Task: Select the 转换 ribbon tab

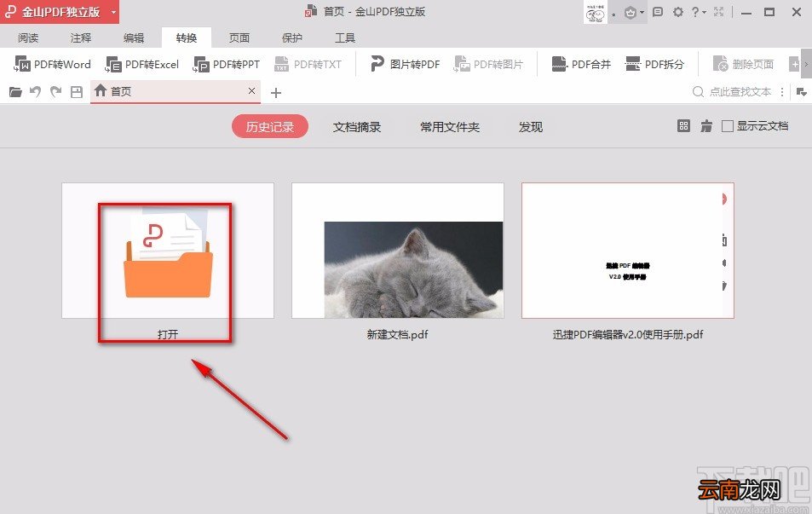Action: pyautogui.click(x=187, y=38)
